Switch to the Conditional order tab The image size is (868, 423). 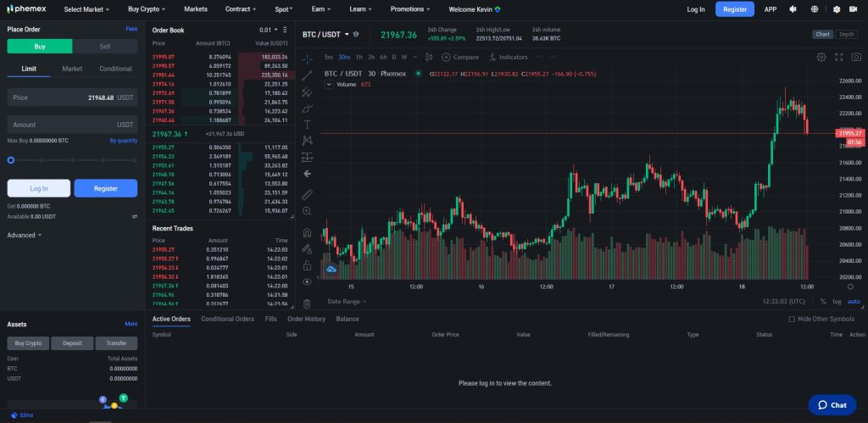[115, 69]
